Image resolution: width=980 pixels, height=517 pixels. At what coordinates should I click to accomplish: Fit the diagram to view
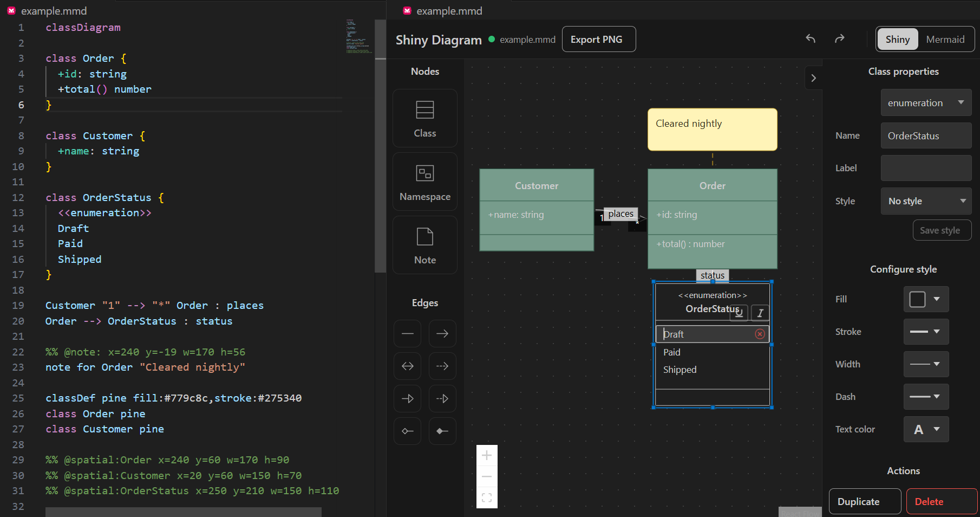pyautogui.click(x=487, y=497)
